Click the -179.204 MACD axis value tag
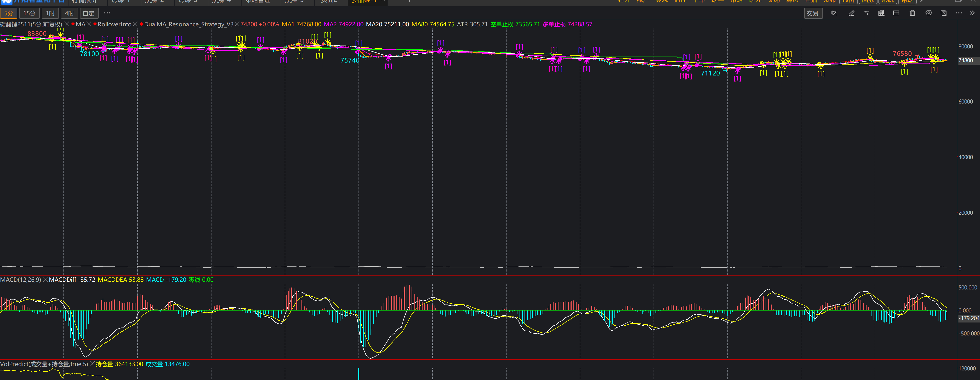Screen dimensions: 980x380 click(969, 318)
